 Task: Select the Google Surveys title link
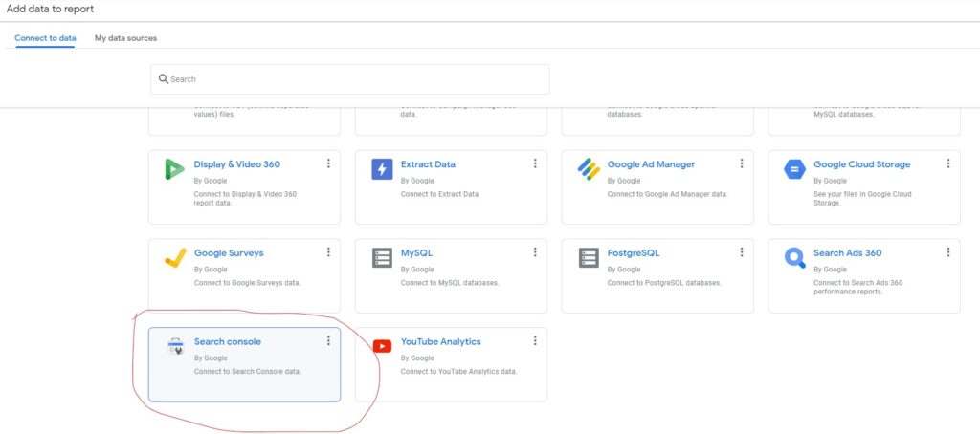point(229,253)
